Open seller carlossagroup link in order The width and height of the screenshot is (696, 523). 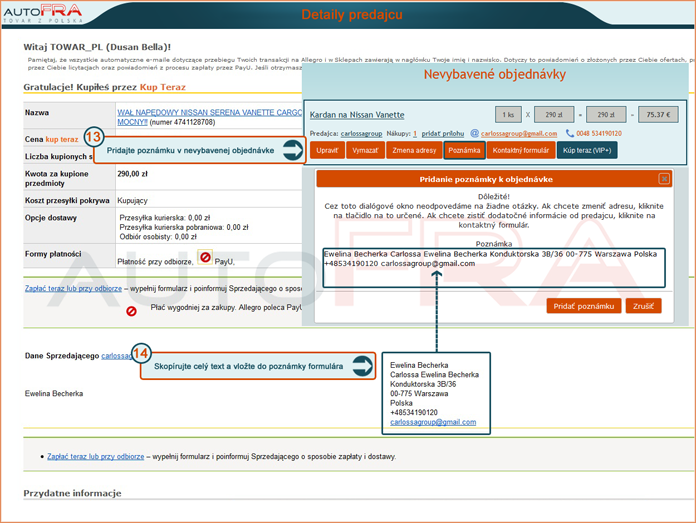(361, 134)
